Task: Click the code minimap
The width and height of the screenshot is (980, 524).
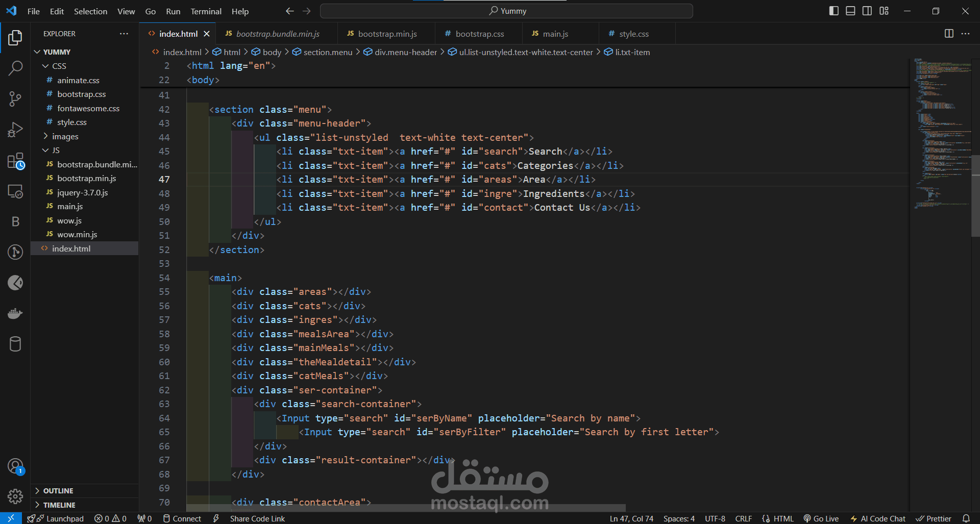Action: click(x=942, y=134)
